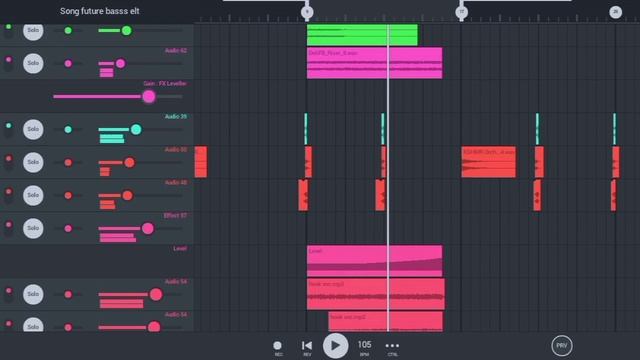
Task: Tap the PRV circular button
Action: pos(562,346)
